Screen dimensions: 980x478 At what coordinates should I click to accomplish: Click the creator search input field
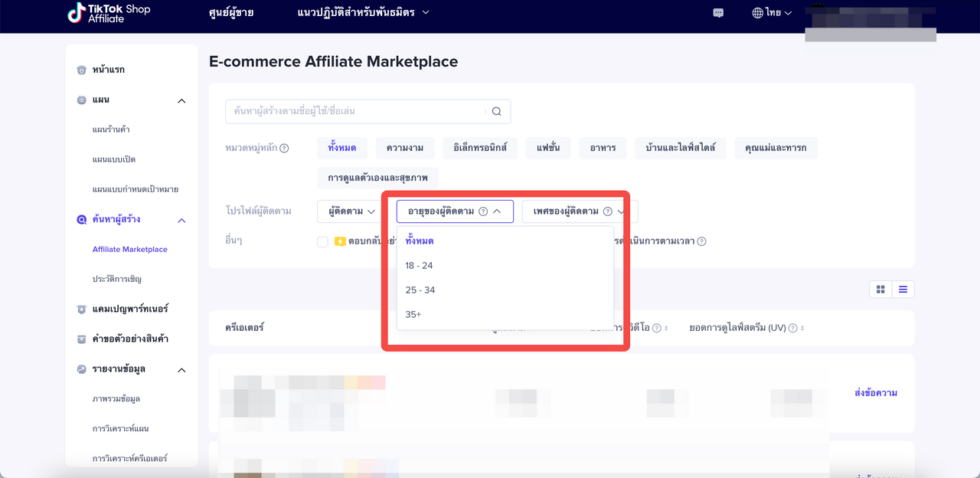356,112
